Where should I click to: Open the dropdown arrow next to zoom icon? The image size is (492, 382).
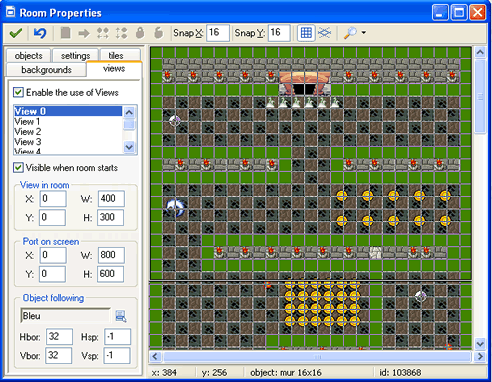[364, 33]
